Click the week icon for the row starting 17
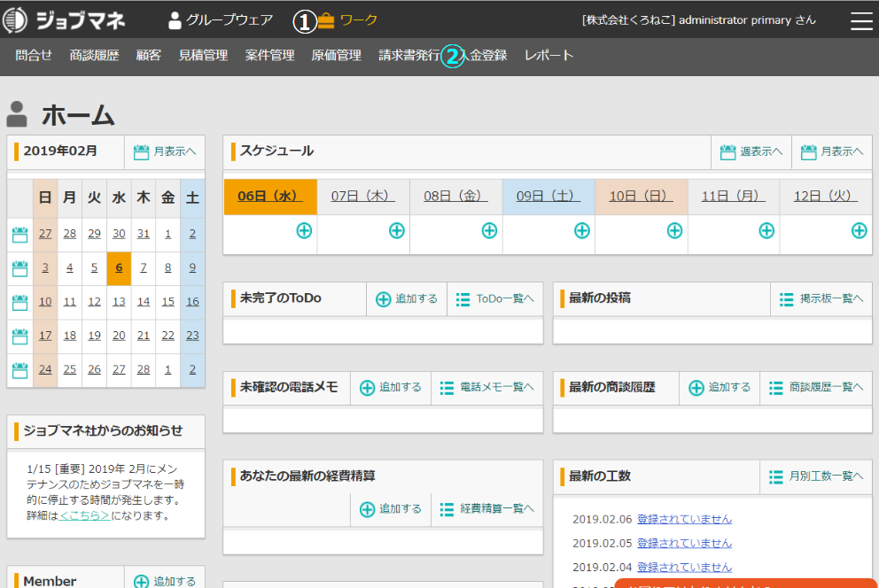Viewport: 879px width, 588px height. (19, 336)
